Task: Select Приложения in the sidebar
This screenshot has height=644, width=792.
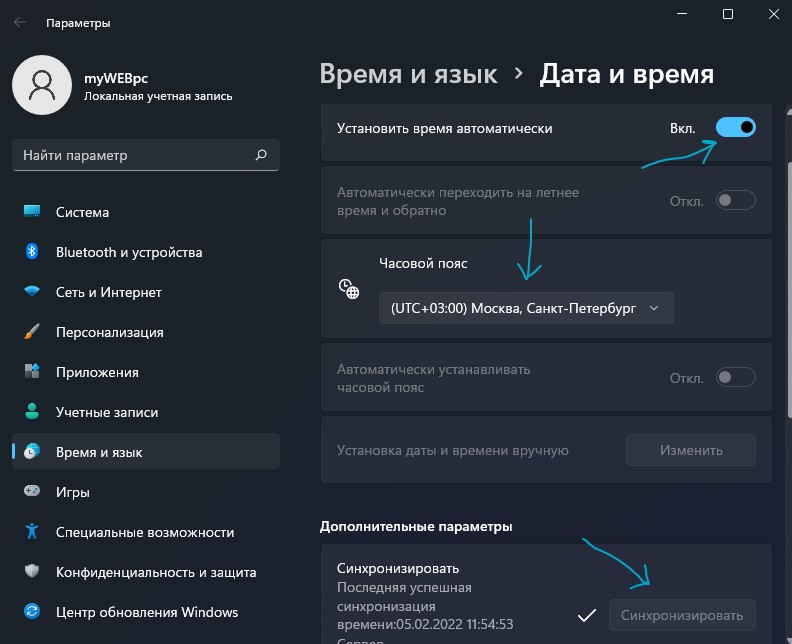Action: point(146,372)
